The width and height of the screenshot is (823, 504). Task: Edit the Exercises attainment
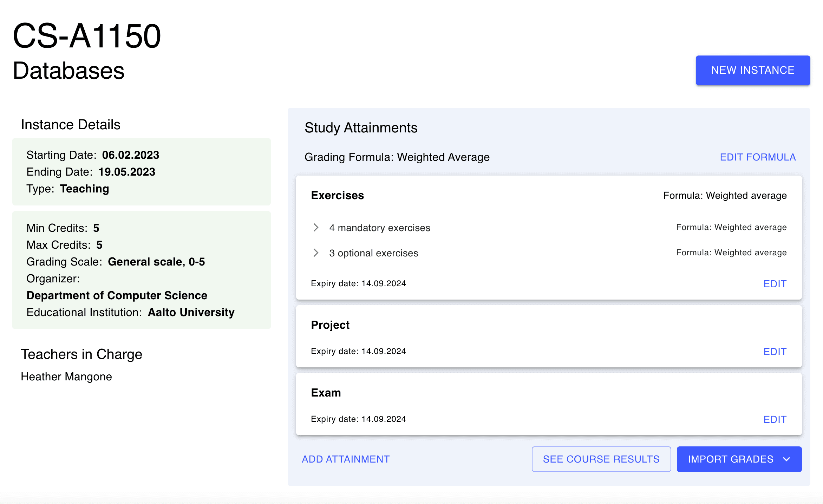(775, 284)
